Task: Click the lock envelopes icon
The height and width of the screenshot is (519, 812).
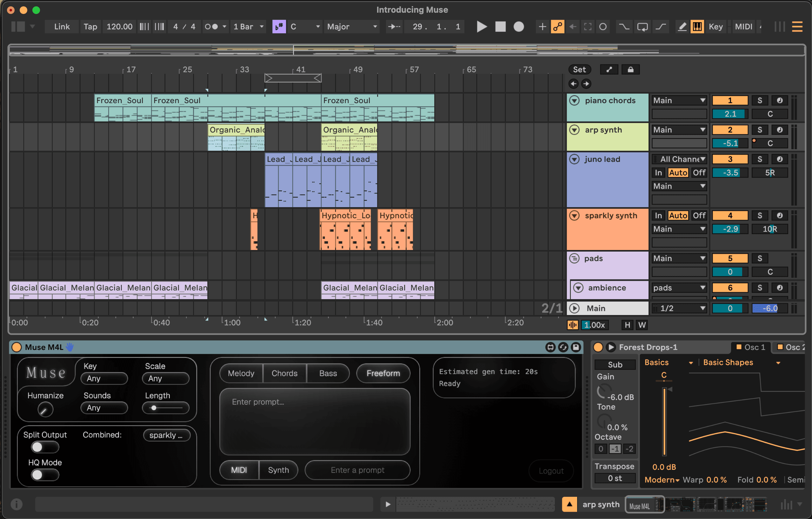Action: tap(630, 70)
